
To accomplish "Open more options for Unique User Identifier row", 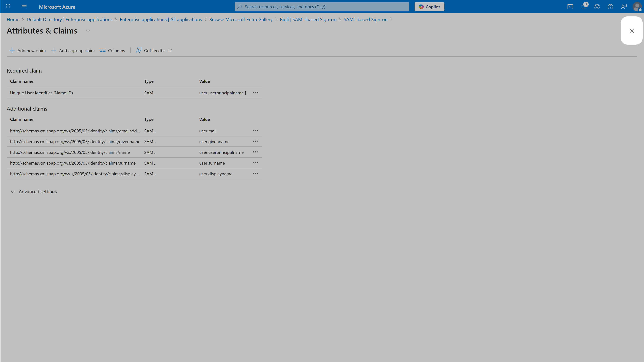I will (x=255, y=93).
